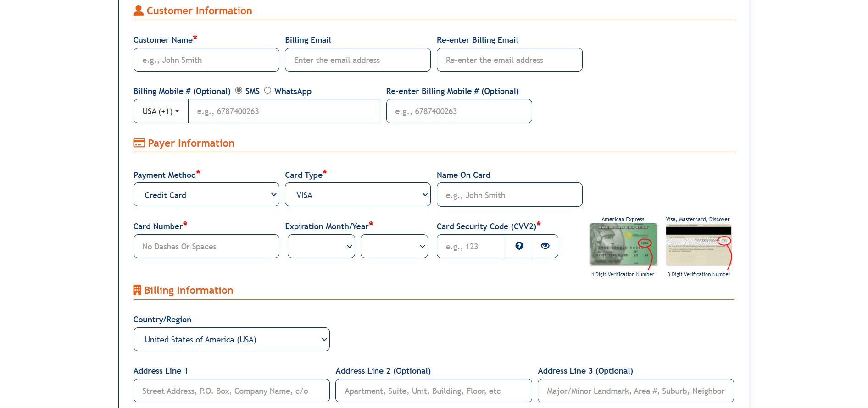Click the Visa, Mastercard, Discover card image

coord(698,245)
